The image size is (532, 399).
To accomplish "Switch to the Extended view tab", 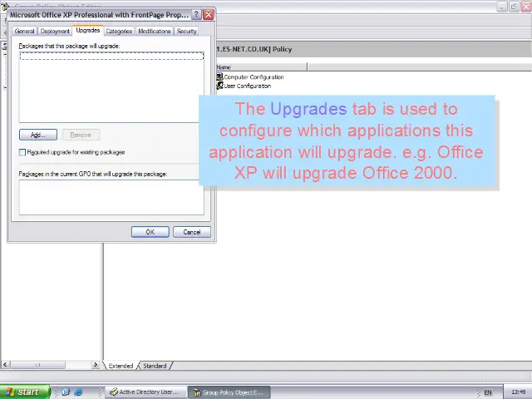I will pos(121,366).
